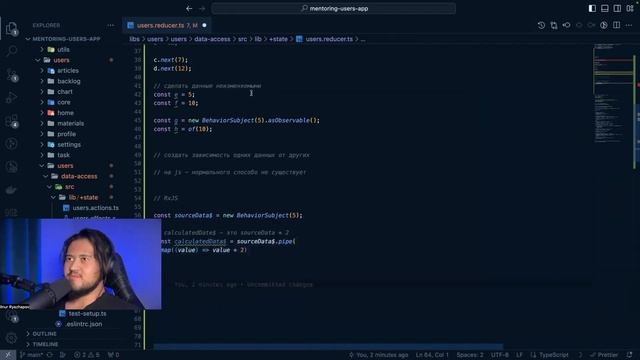The width and height of the screenshot is (640, 360).
Task: Open the Extensions view in activity bar
Action: coord(11,121)
